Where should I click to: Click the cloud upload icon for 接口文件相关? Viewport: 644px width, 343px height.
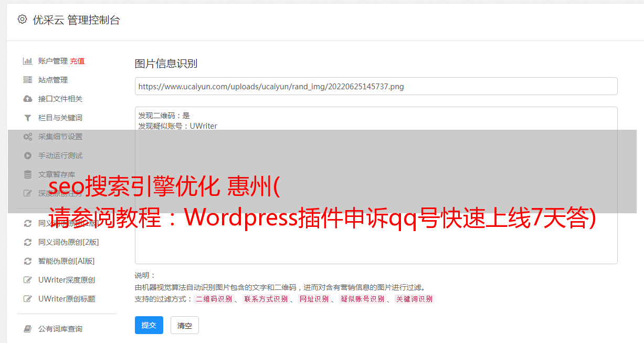click(x=28, y=99)
